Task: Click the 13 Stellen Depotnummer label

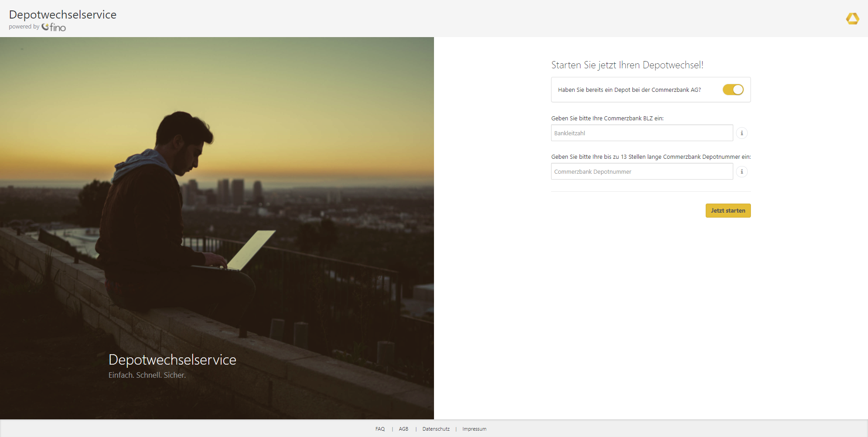Action: coord(651,157)
